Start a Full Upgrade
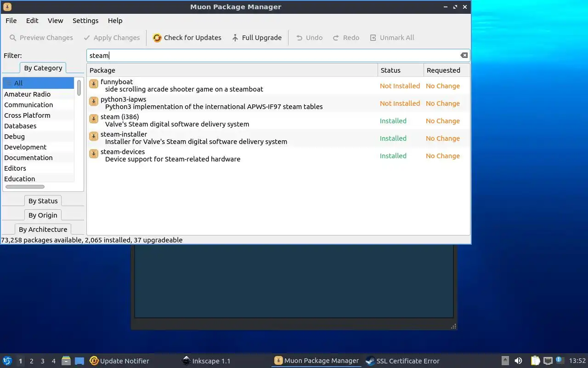The image size is (588, 368). pyautogui.click(x=256, y=38)
